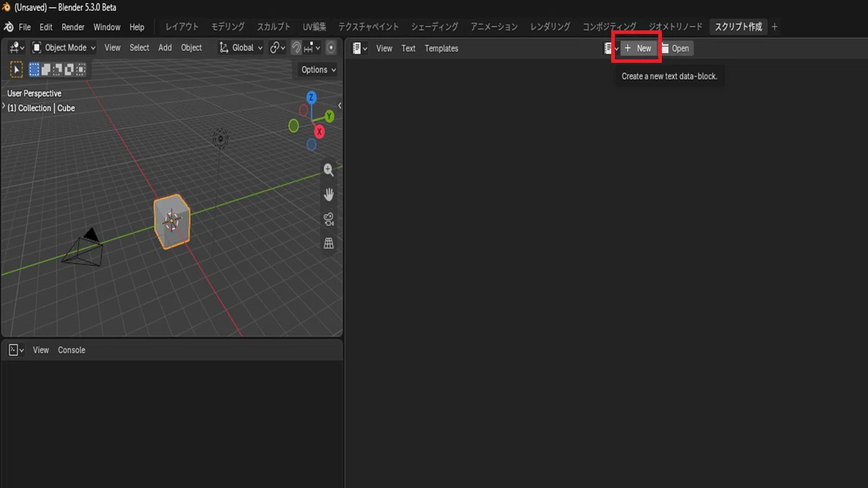868x488 pixels.
Task: Click the negative Y axis green circle
Action: pos(294,126)
